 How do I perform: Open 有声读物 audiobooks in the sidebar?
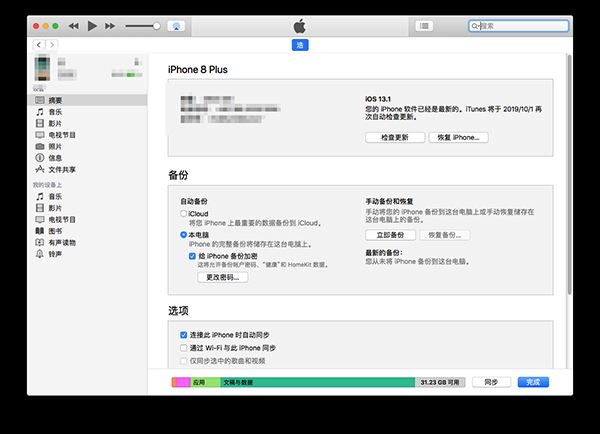[87, 242]
